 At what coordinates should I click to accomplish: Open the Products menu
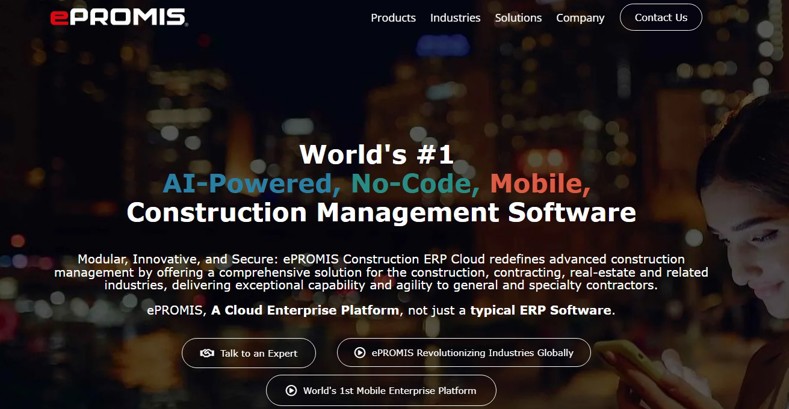393,18
